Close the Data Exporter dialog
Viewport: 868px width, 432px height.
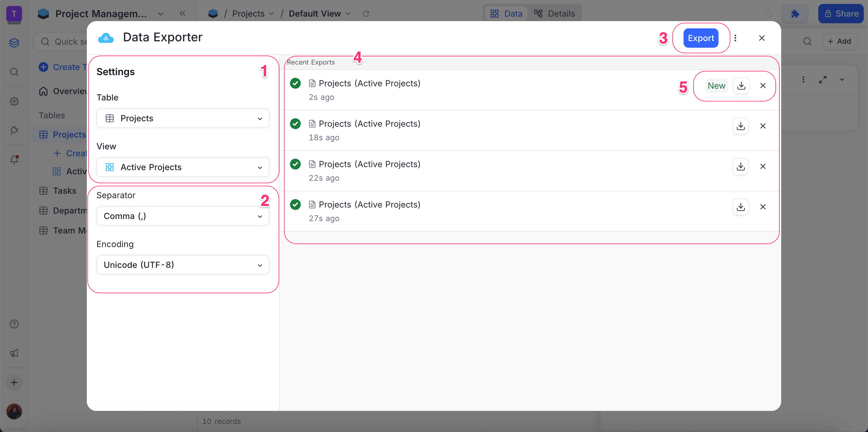(x=762, y=38)
